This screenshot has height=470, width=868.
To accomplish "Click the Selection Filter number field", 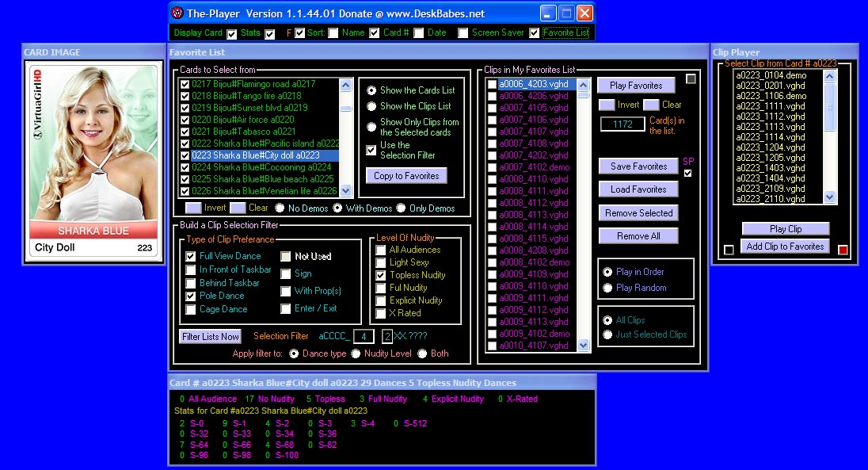I will pos(363,336).
